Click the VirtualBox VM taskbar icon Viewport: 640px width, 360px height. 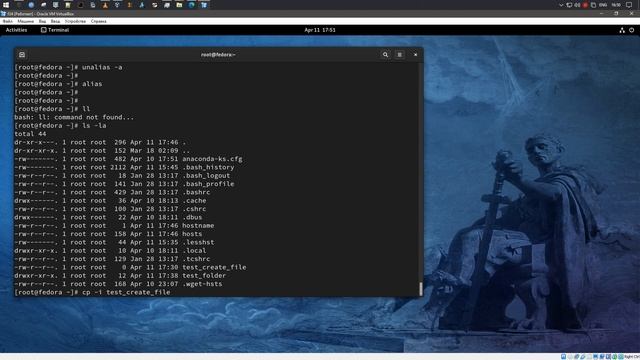click(204, 5)
